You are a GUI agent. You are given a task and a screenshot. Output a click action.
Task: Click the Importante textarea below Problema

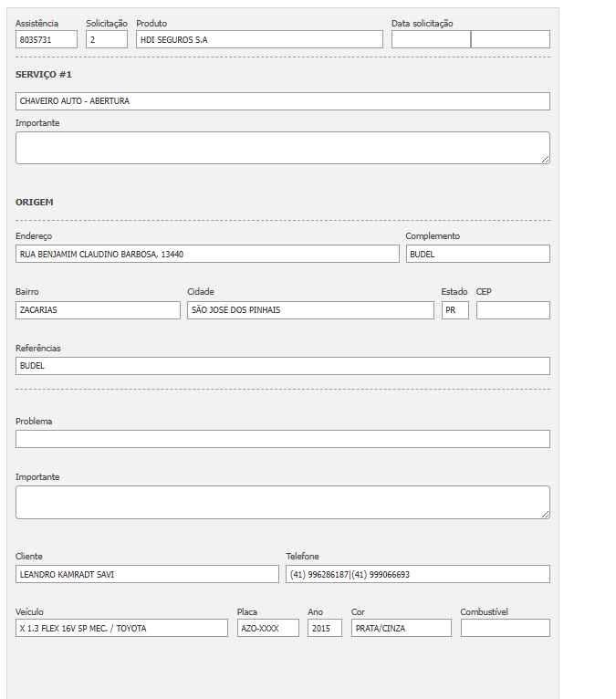283,502
